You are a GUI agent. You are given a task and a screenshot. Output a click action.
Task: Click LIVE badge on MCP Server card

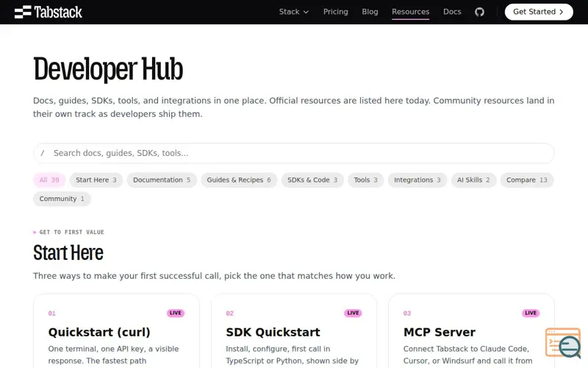tap(531, 313)
